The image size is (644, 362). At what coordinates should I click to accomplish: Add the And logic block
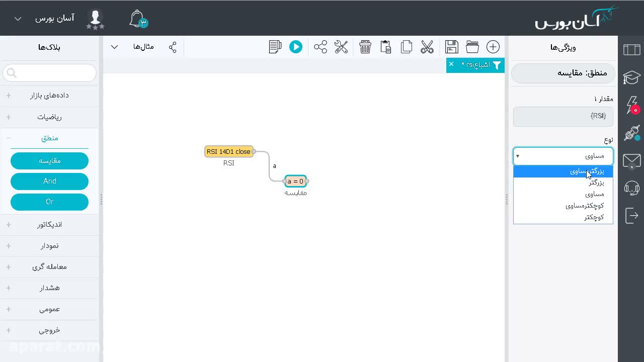pos(49,181)
